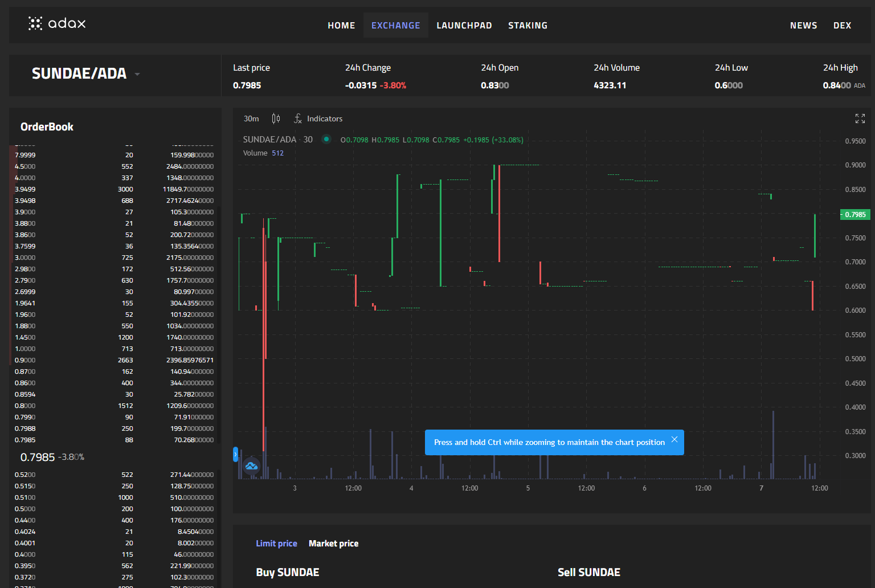Screen dimensions: 875x588
Task: Open the Indicators fx icon
Action: pos(298,119)
